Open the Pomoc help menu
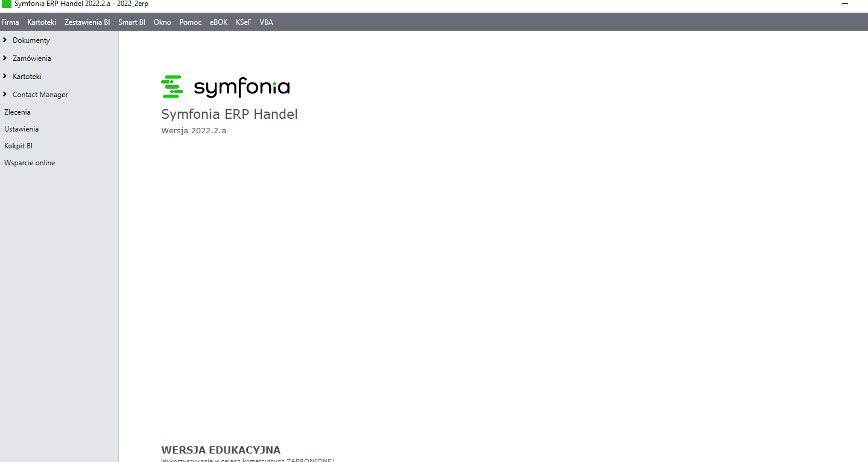Image resolution: width=868 pixels, height=462 pixels. coord(191,22)
